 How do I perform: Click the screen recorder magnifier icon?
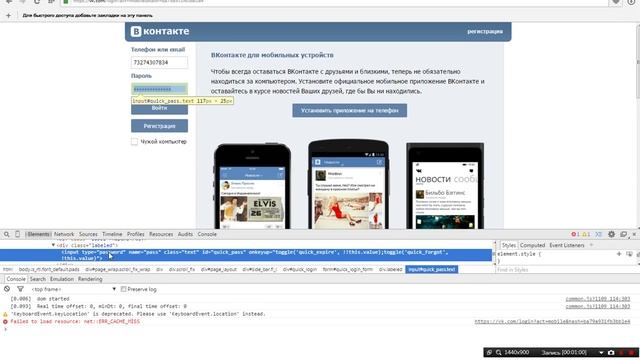click(498, 353)
